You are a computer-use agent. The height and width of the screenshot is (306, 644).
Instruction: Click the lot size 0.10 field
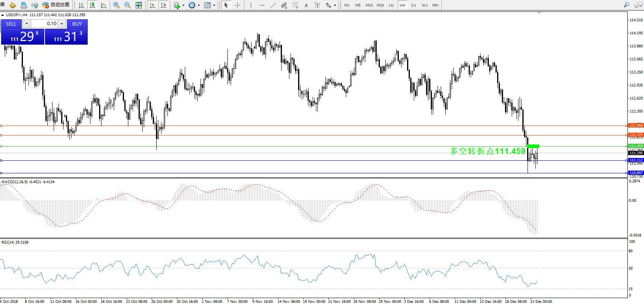click(44, 24)
